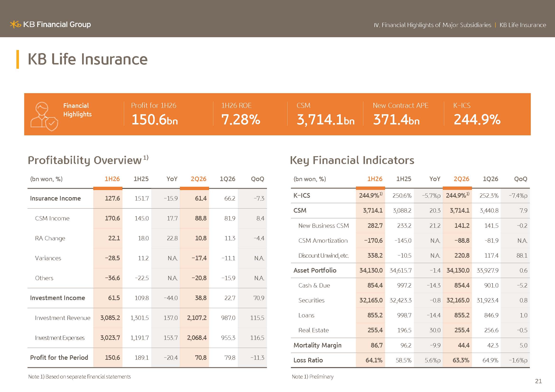The height and width of the screenshot is (392, 555).
Task: Select the large 'KB Life Insurance' page title
Action: 88,59
